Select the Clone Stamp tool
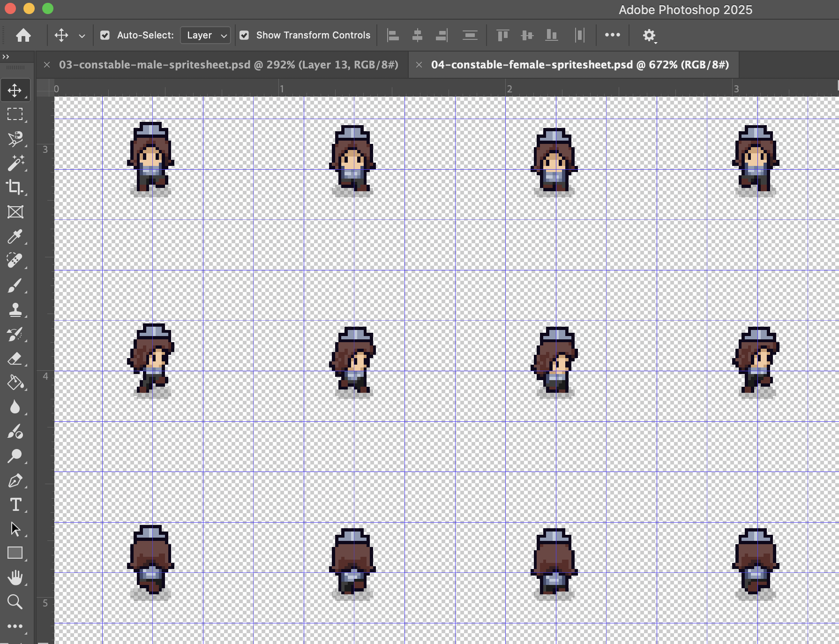The image size is (839, 644). 15,309
